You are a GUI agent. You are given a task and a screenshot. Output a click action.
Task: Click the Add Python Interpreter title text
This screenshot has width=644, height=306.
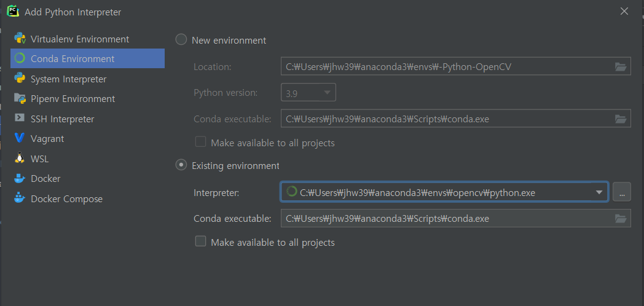(73, 12)
